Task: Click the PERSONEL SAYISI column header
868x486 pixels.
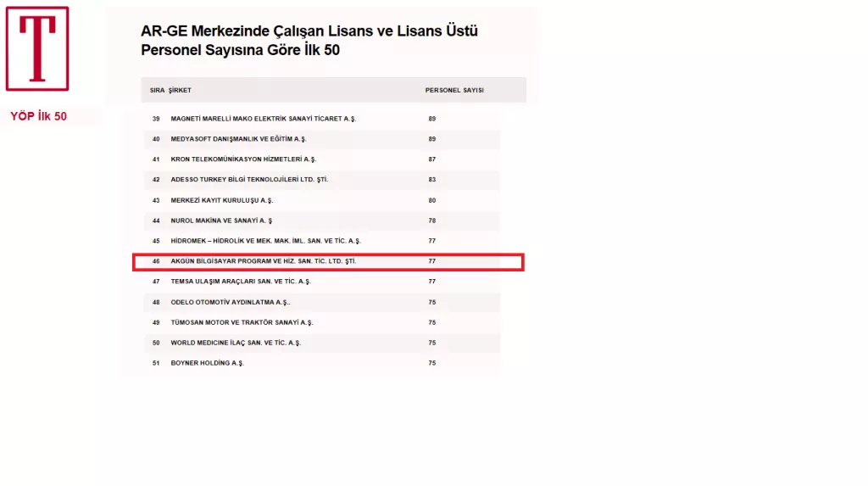Action: [454, 90]
